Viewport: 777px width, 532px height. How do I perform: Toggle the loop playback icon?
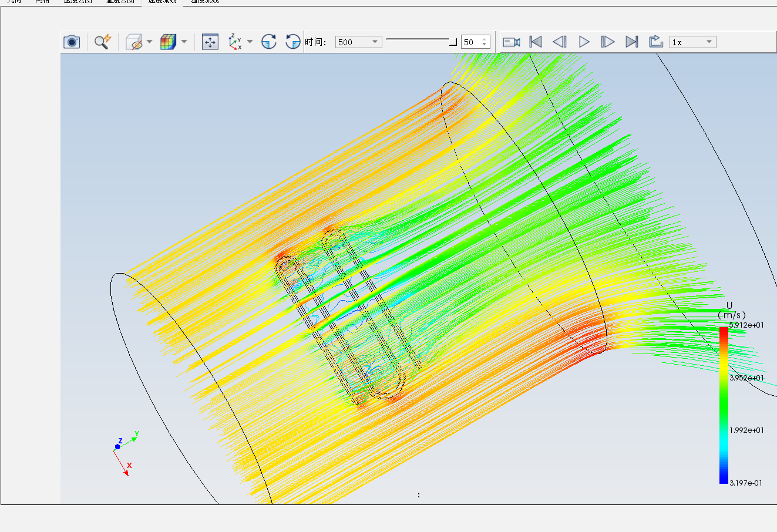click(x=656, y=42)
